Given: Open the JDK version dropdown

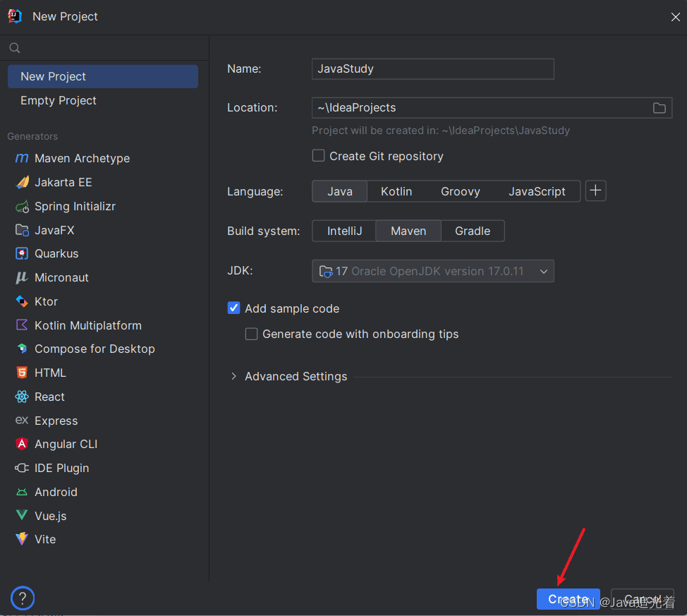Looking at the screenshot, I should 432,271.
